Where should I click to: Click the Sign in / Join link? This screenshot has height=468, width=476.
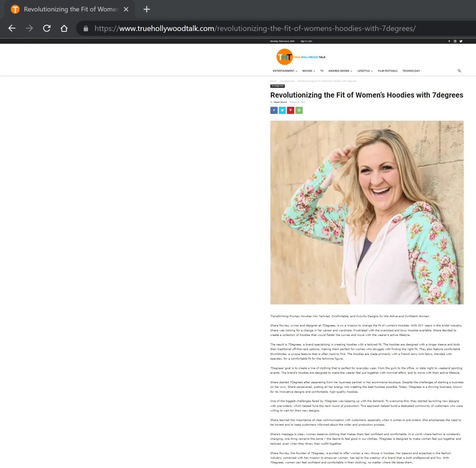coord(306,41)
